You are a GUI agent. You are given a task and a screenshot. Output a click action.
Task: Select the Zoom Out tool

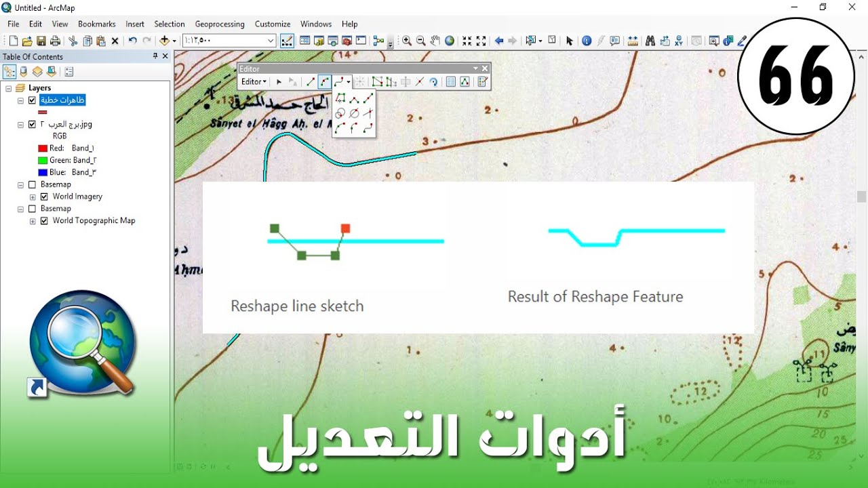pos(420,41)
